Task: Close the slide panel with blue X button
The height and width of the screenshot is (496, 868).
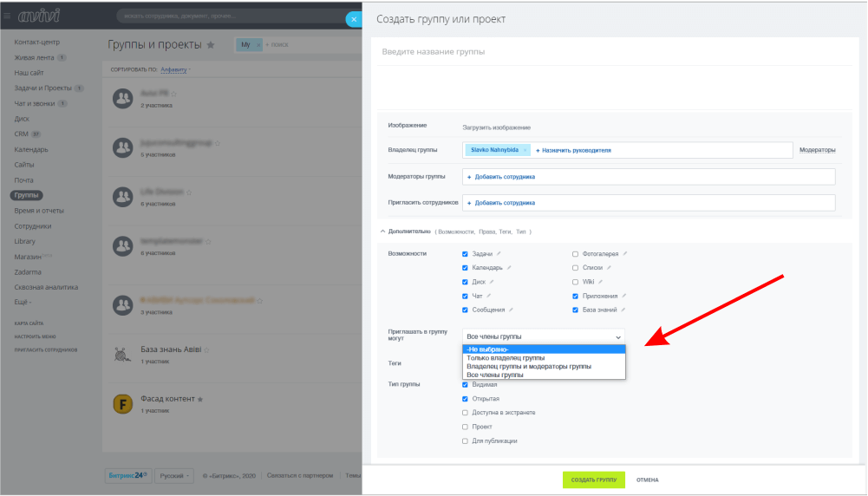Action: pos(353,19)
